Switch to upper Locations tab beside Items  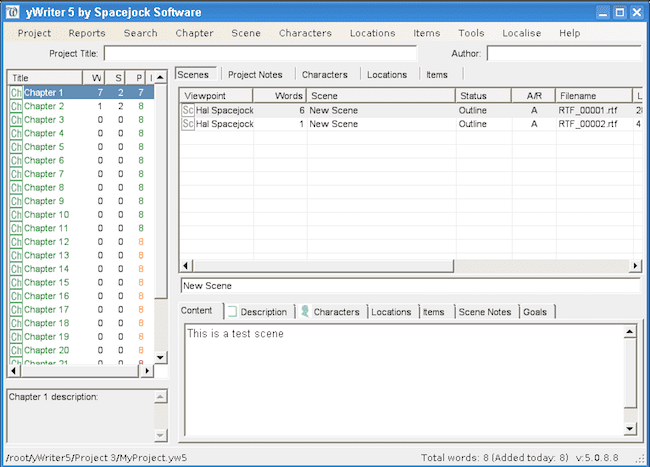[387, 75]
